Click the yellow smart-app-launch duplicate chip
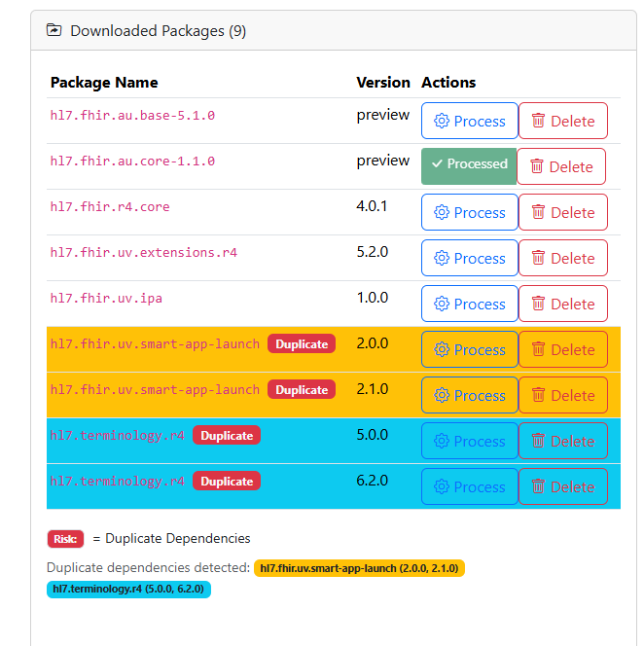 359,568
